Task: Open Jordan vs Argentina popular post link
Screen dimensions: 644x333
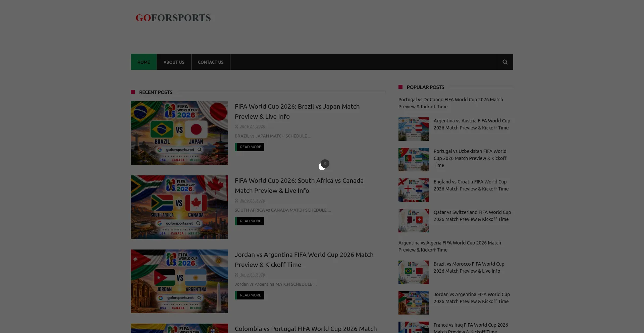Action: pos(472,298)
